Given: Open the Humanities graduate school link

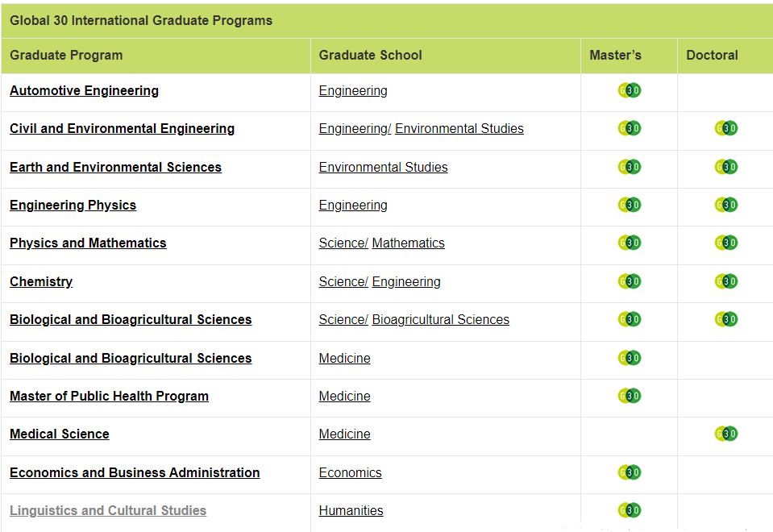Looking at the screenshot, I should click(x=351, y=511).
